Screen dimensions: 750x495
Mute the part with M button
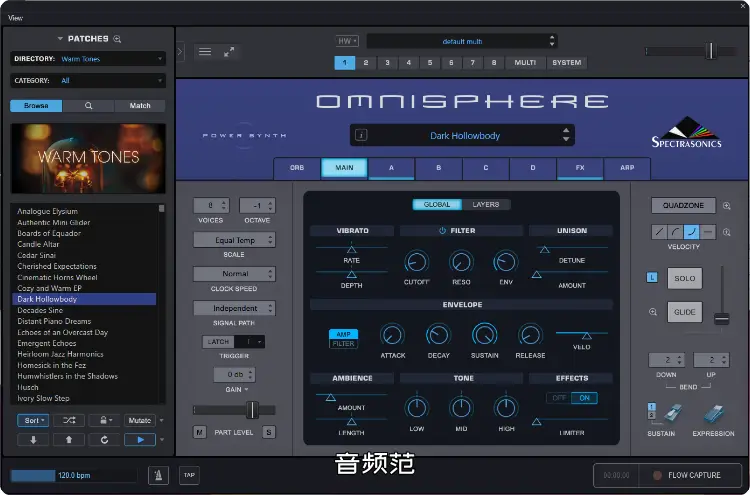pyautogui.click(x=199, y=432)
